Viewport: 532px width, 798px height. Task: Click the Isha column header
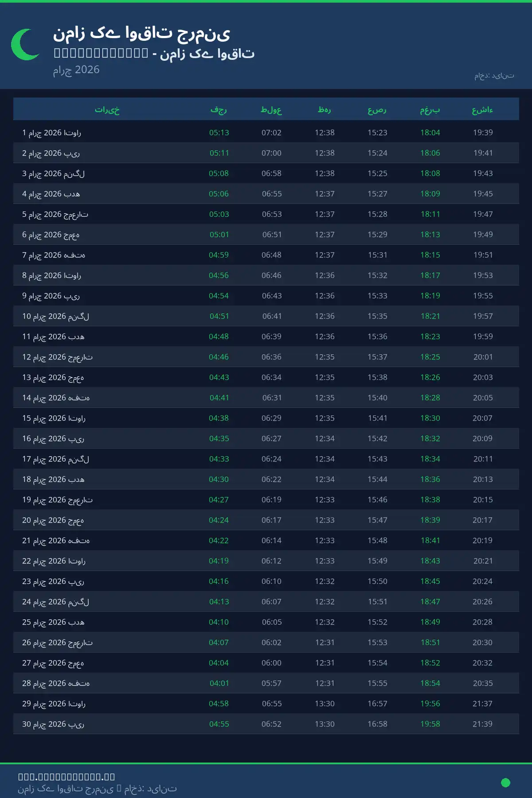tap(482, 110)
